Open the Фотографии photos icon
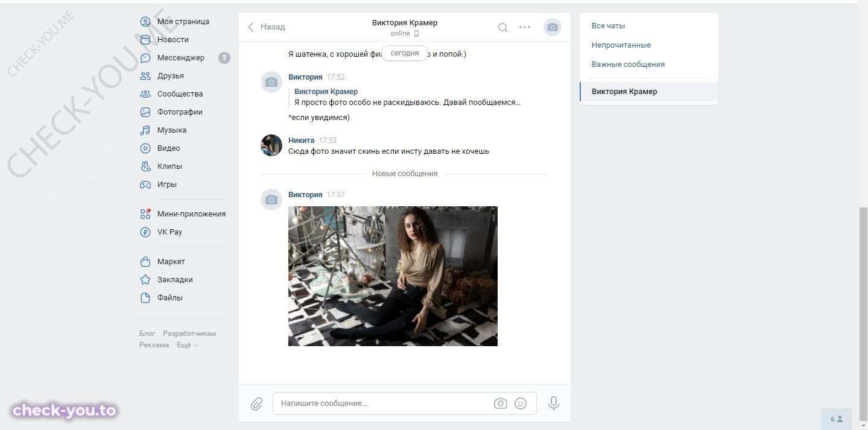This screenshot has width=868, height=430. click(145, 112)
